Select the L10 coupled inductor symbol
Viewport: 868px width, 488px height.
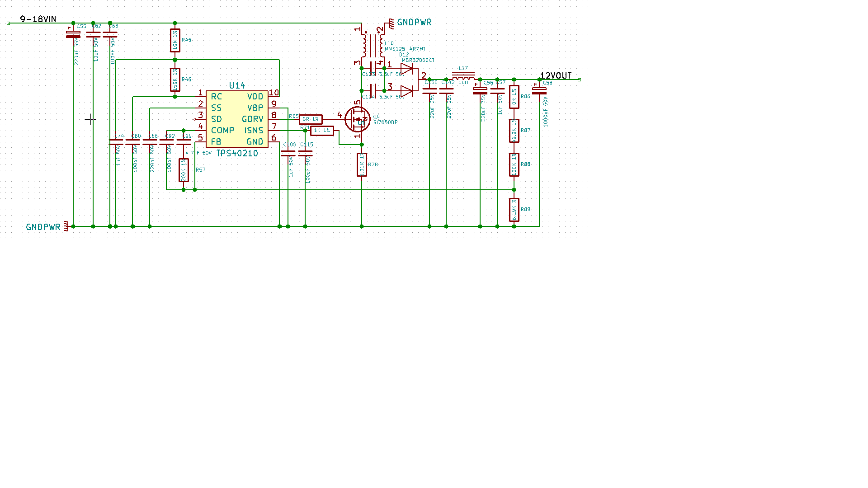tap(373, 45)
